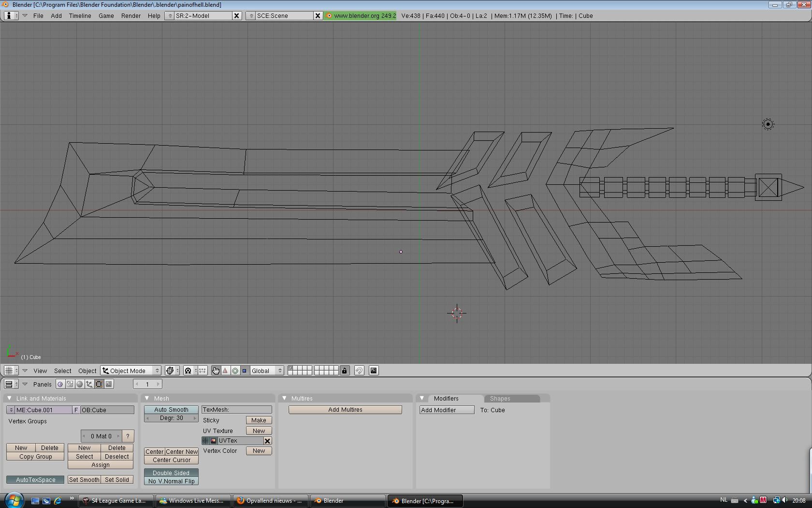812x508 pixels.
Task: Click the Add Multires button
Action: [x=345, y=410]
